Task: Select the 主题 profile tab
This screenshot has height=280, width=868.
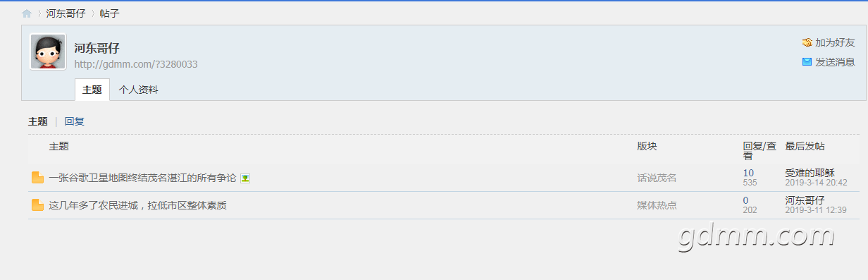Action: tap(92, 90)
